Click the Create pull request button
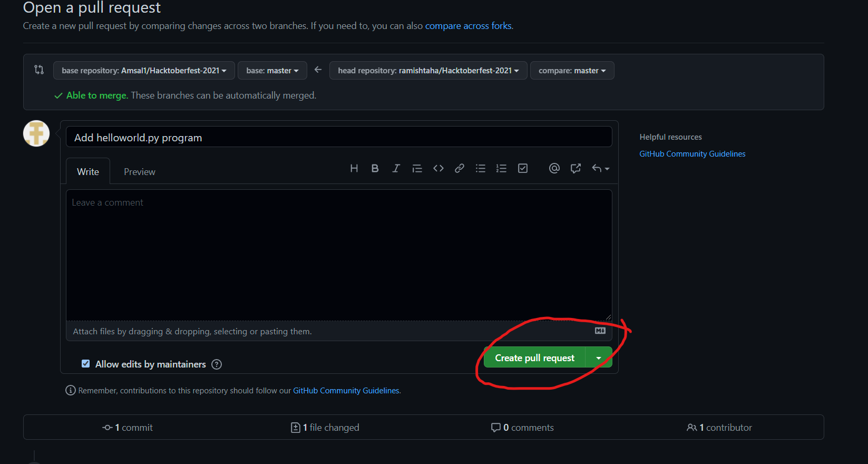 tap(534, 357)
